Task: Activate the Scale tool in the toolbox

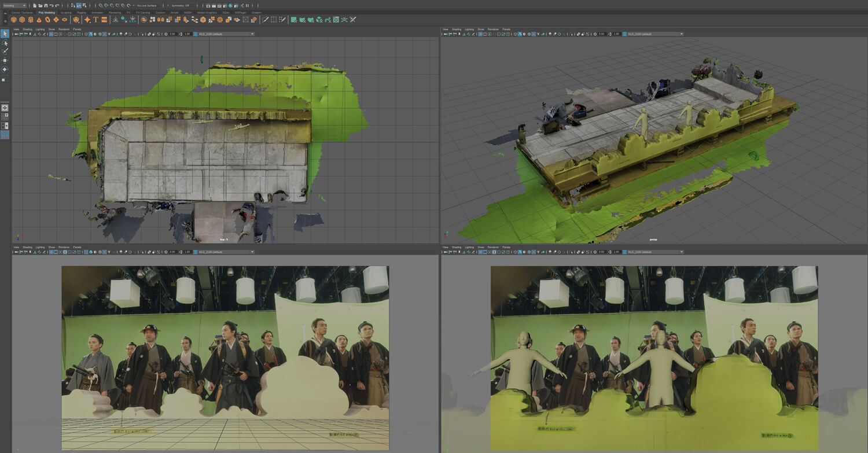Action: (x=5, y=79)
